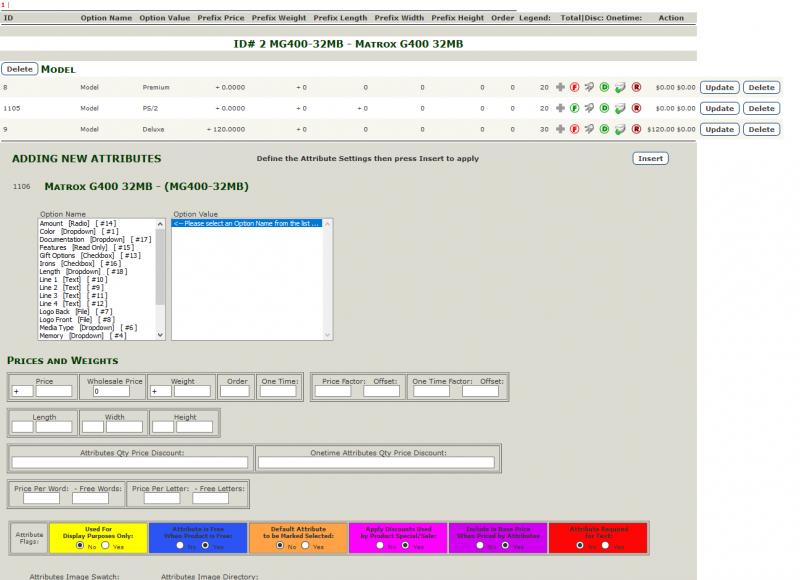Update the PS/2 attribute row

719,108
